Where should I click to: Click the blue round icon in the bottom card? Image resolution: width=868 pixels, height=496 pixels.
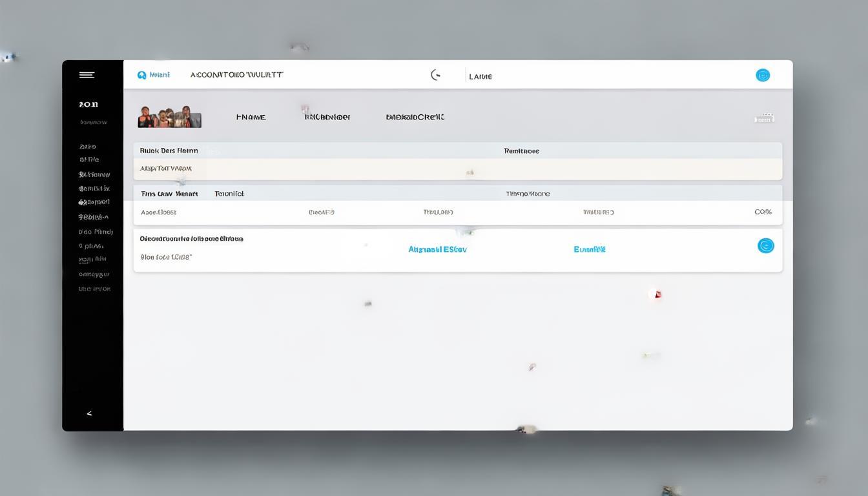point(765,245)
